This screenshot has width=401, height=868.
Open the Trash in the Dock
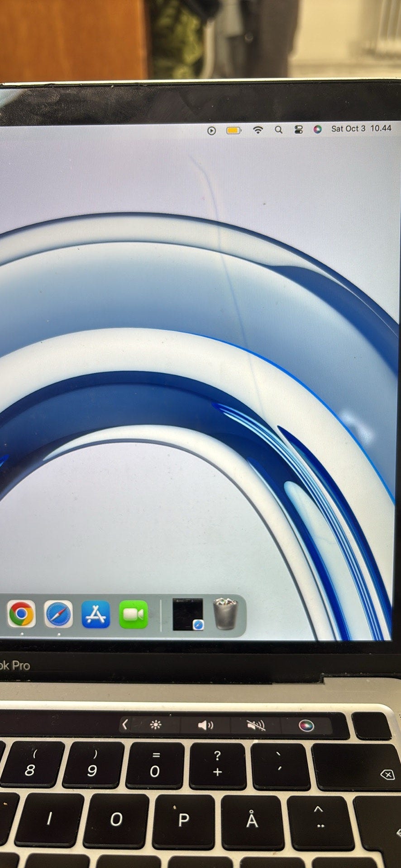(x=225, y=613)
